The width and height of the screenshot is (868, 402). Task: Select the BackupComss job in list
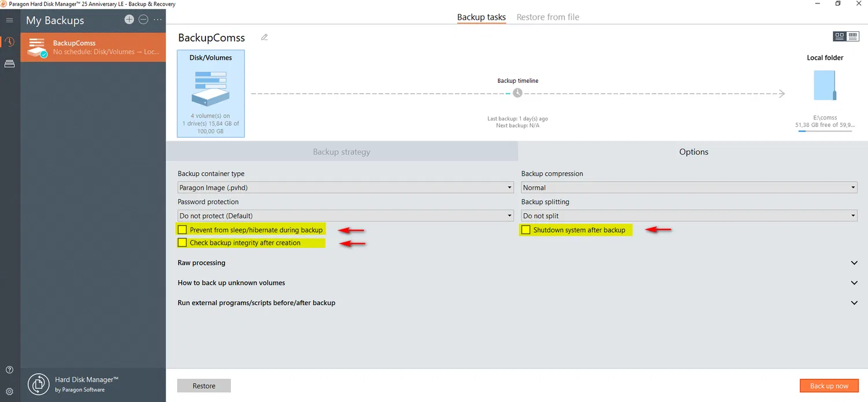point(93,47)
